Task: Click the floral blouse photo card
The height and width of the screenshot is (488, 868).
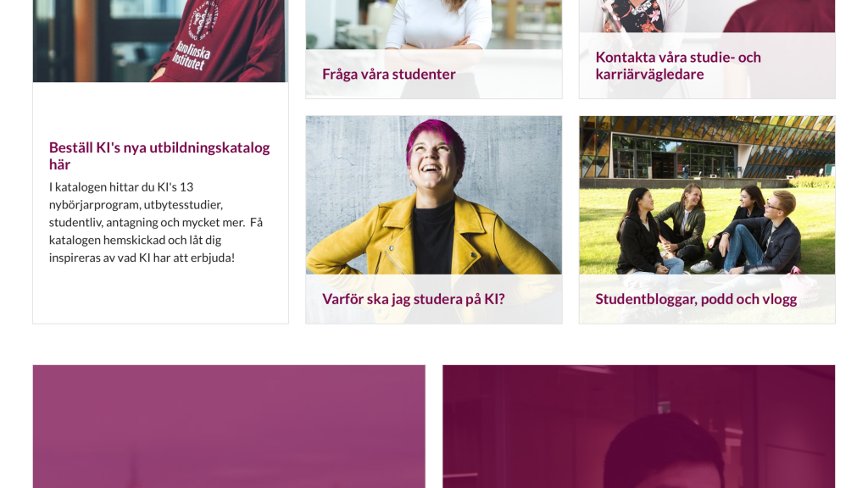Action: click(x=707, y=17)
